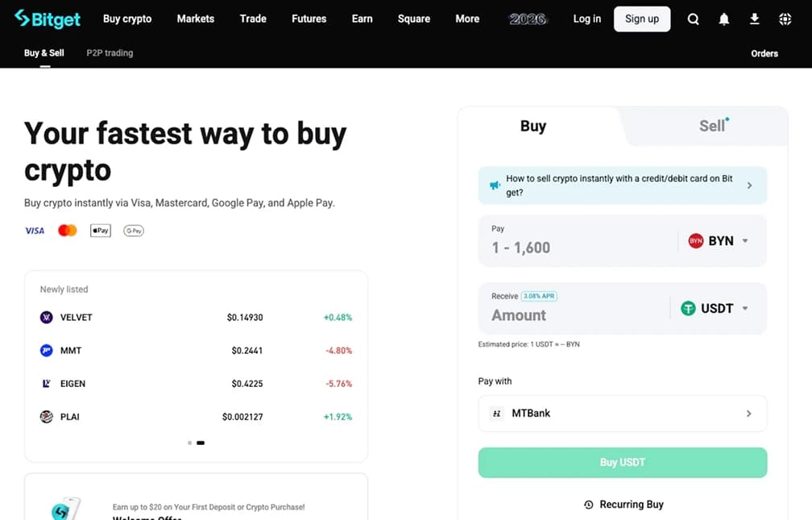
Task: Open the search magnifier icon
Action: click(x=693, y=19)
